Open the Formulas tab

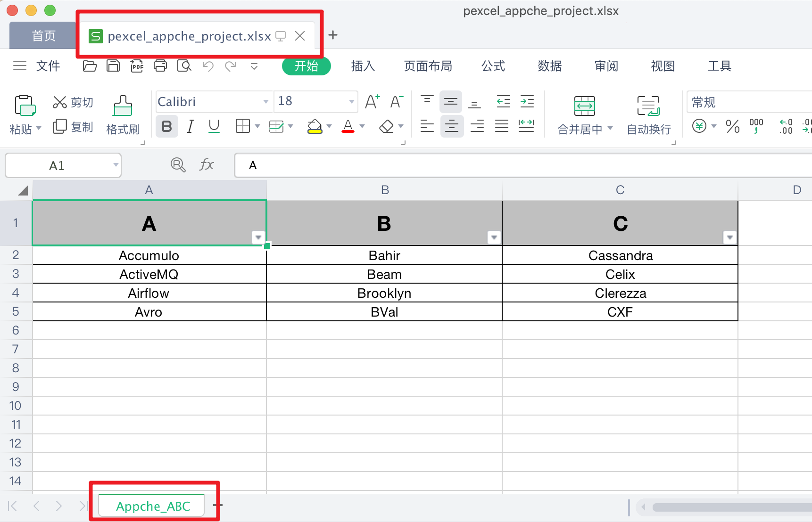tap(493, 66)
